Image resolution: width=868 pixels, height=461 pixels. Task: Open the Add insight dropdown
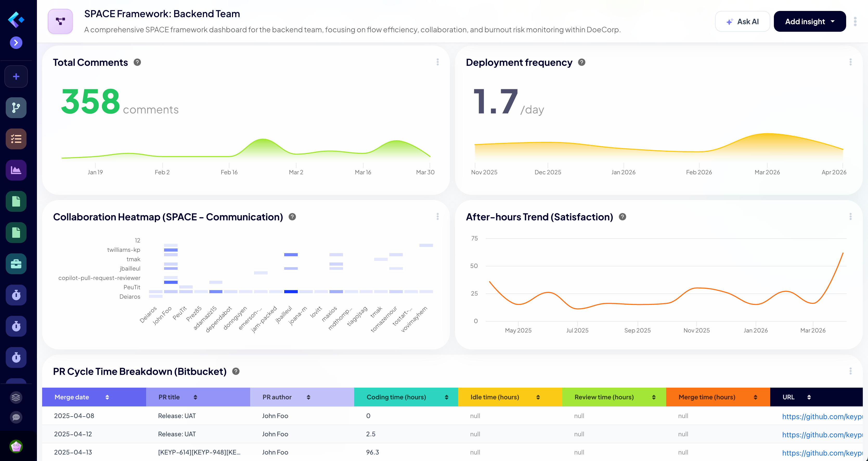pos(810,21)
